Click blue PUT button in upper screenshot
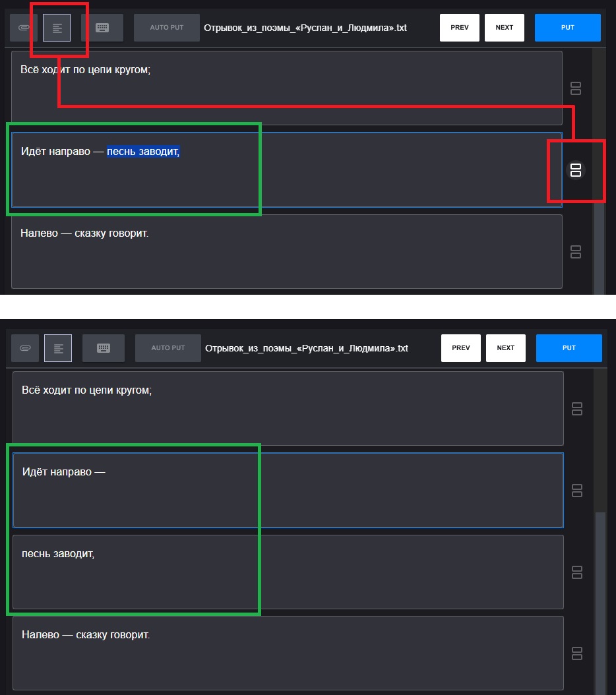Screen dimensions: 616x695 point(568,28)
